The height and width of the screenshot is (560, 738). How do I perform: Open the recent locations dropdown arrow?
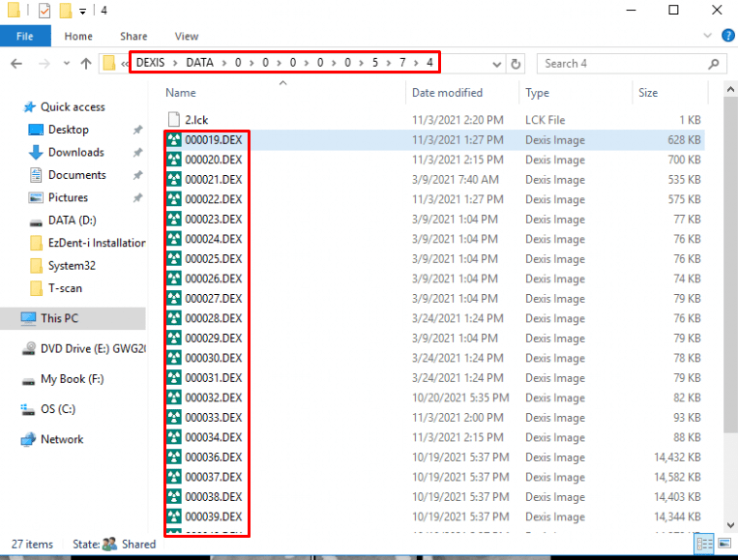pyautogui.click(x=67, y=64)
